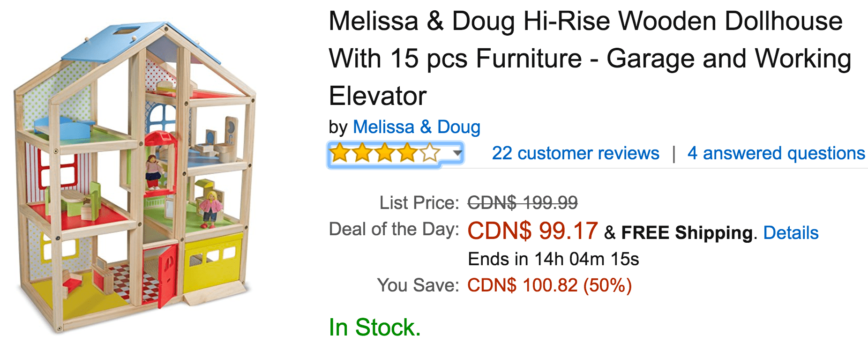
Task: Open the FREE Shipping Details link
Action: (791, 233)
